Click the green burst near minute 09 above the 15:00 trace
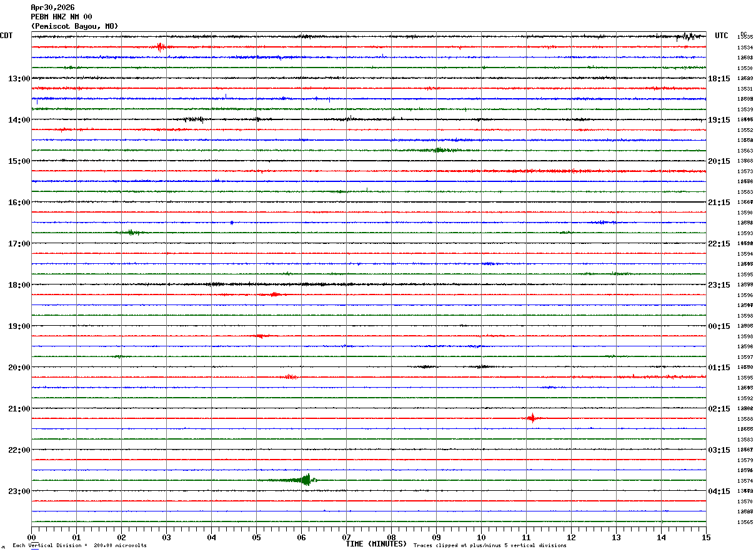 coord(439,150)
